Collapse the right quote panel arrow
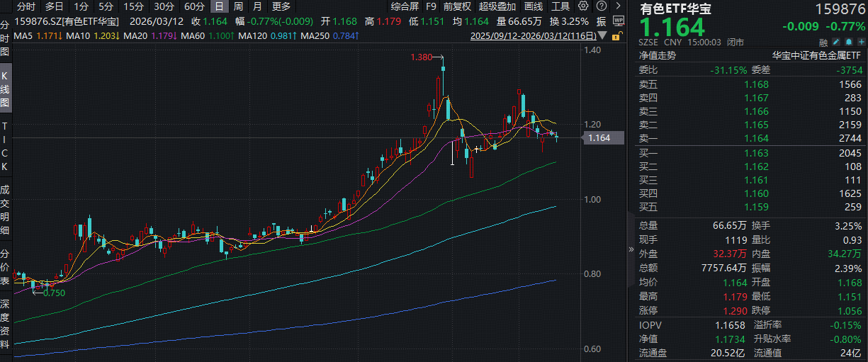Viewport: 868px width, 362px height. click(x=631, y=249)
